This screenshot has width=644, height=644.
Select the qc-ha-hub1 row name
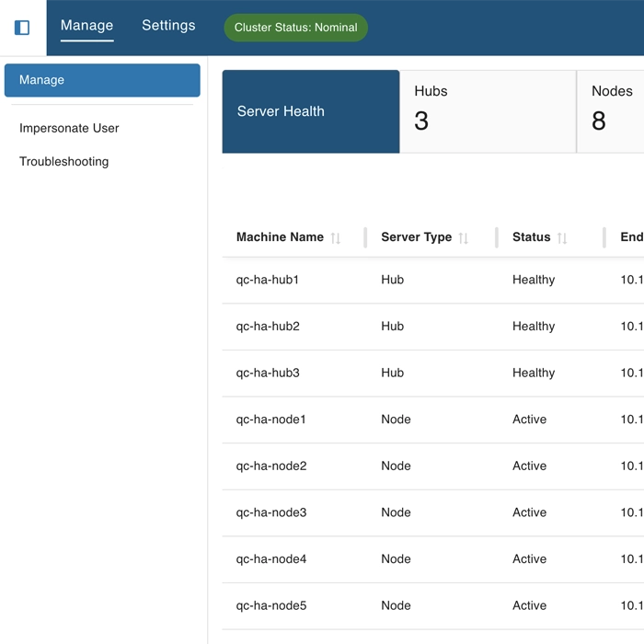tap(268, 280)
